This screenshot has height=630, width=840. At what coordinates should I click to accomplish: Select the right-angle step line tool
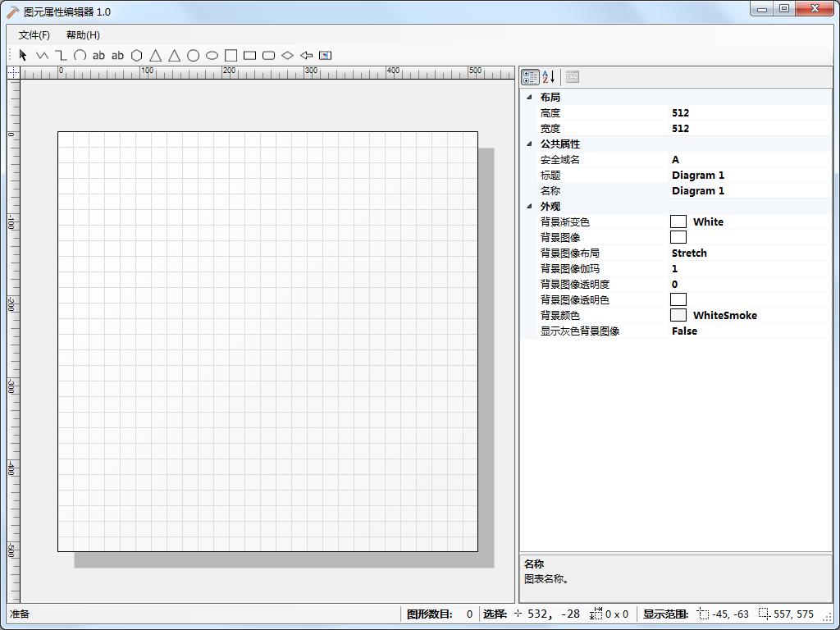61,55
